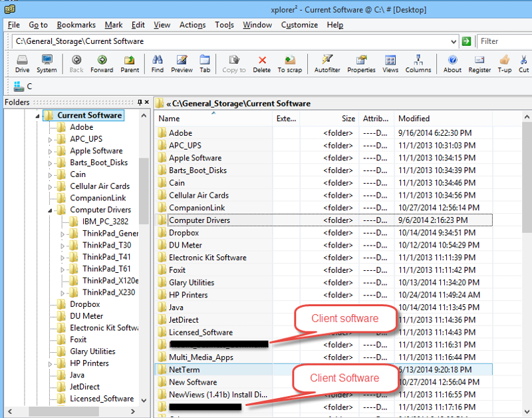Click the red Delete icon
Image resolution: width=532 pixels, height=418 pixels.
262,63
